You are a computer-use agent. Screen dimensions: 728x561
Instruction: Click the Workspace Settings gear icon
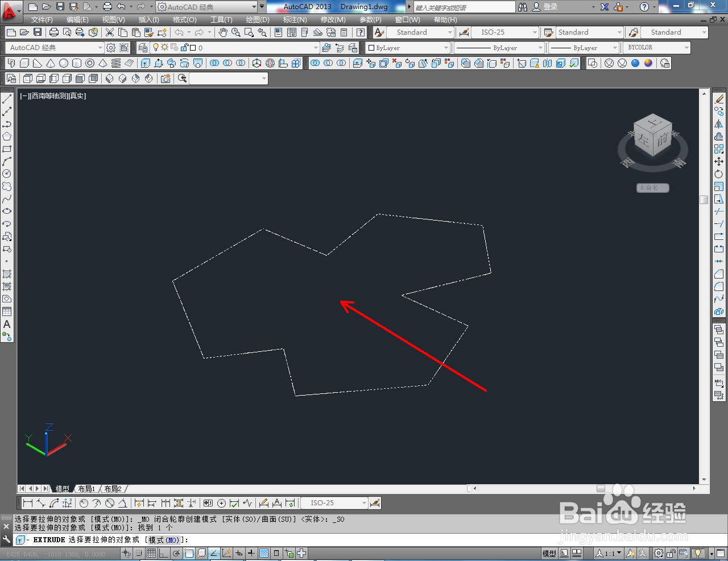click(x=111, y=48)
